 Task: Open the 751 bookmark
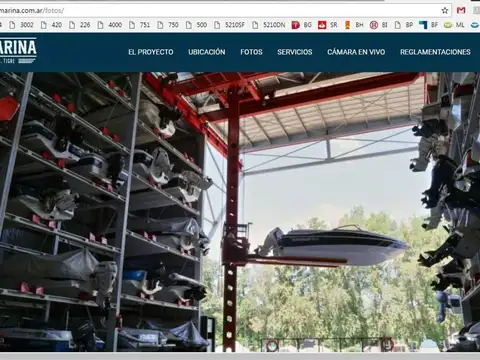pyautogui.click(x=140, y=25)
